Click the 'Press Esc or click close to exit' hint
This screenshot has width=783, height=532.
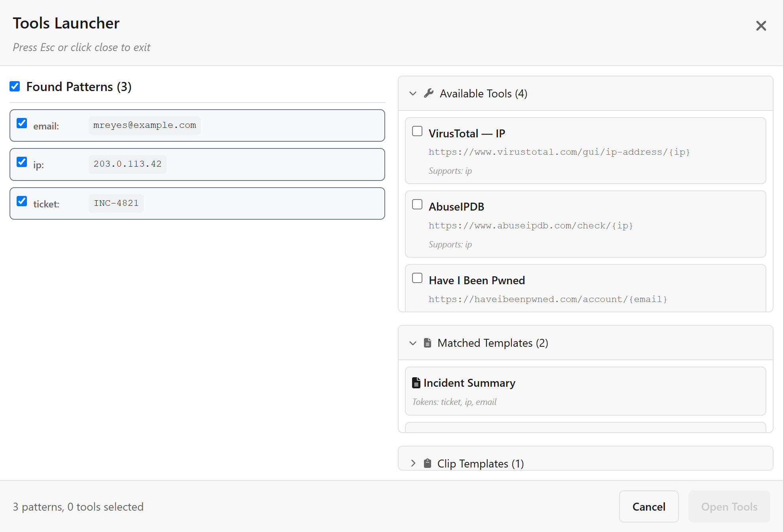(x=82, y=47)
